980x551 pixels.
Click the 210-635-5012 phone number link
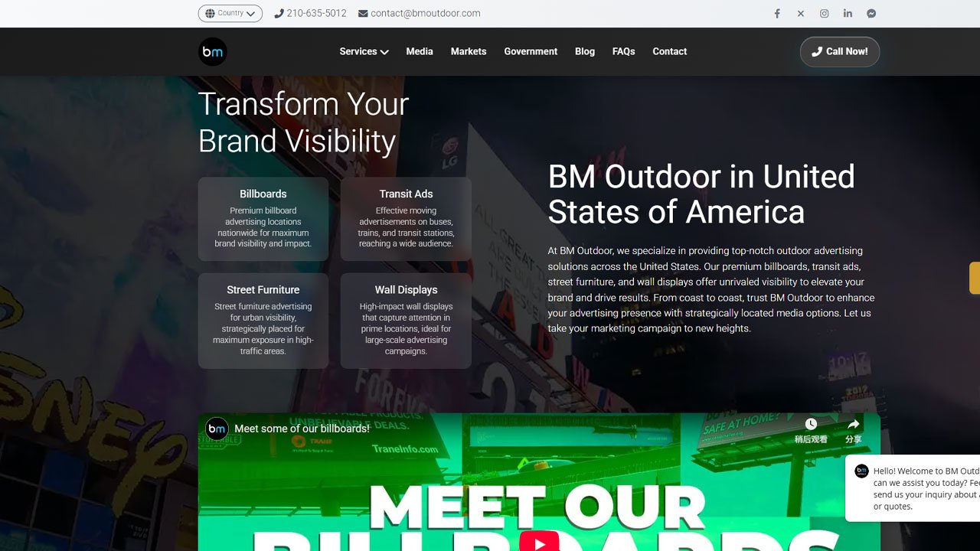tap(316, 13)
